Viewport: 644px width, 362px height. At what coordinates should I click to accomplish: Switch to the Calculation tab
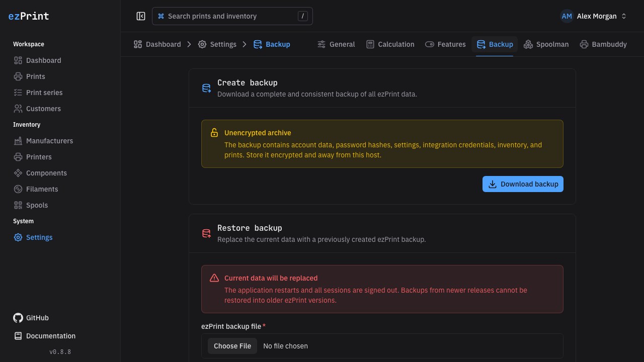pos(390,44)
